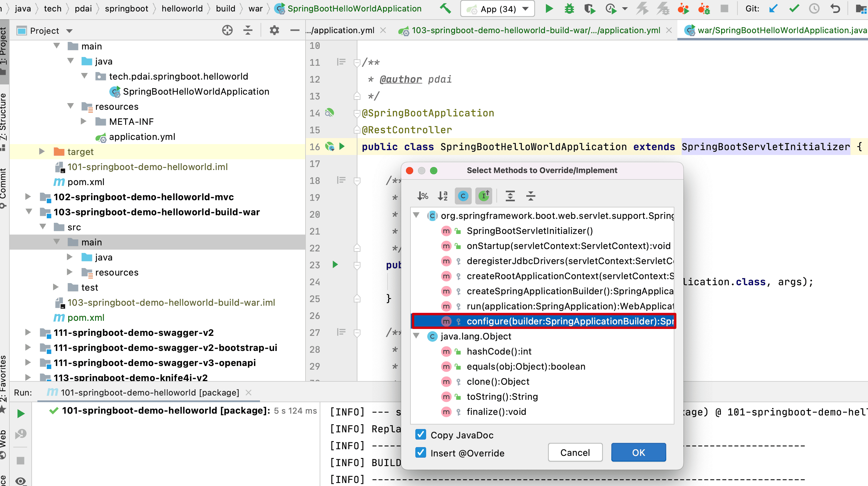868x486 pixels.
Task: Click the green Run button in toolbar
Action: coord(549,8)
